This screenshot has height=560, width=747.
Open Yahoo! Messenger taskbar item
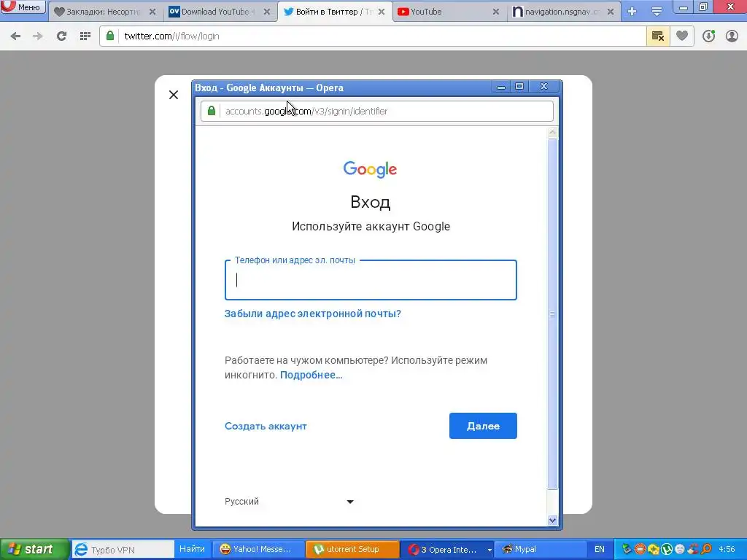[x=258, y=550]
